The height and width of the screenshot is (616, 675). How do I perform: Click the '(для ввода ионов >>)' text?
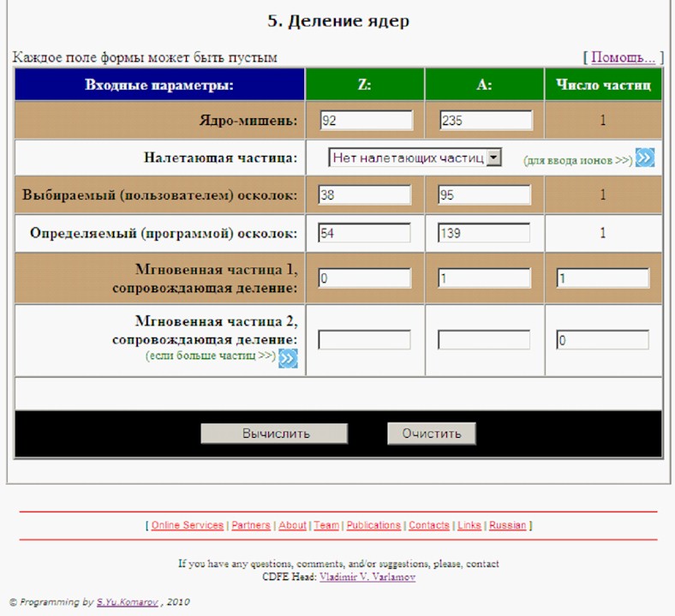click(x=578, y=160)
